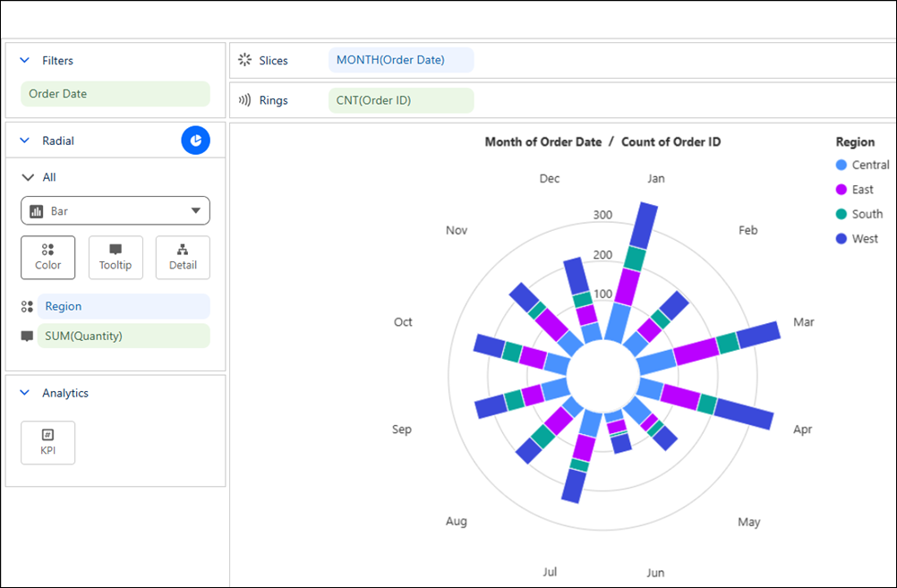Click the bar chart icon in the mark type box
The height and width of the screenshot is (588, 897).
click(x=36, y=211)
